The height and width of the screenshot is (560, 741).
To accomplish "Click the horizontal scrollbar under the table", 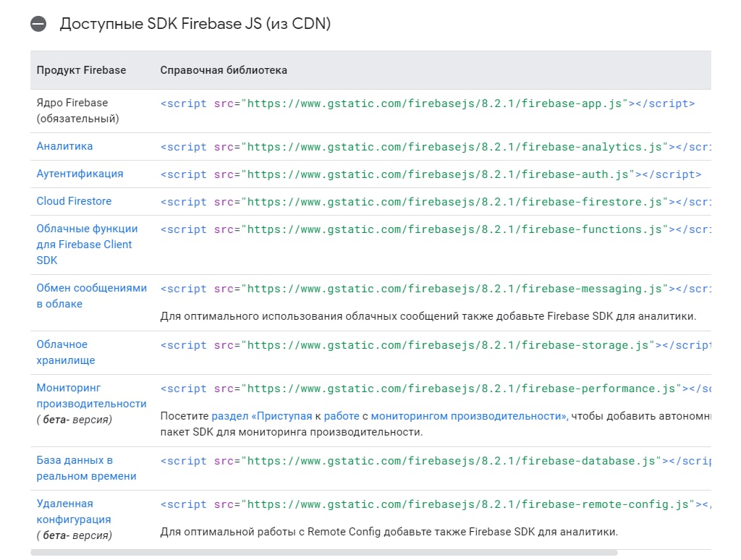I will tap(323, 553).
